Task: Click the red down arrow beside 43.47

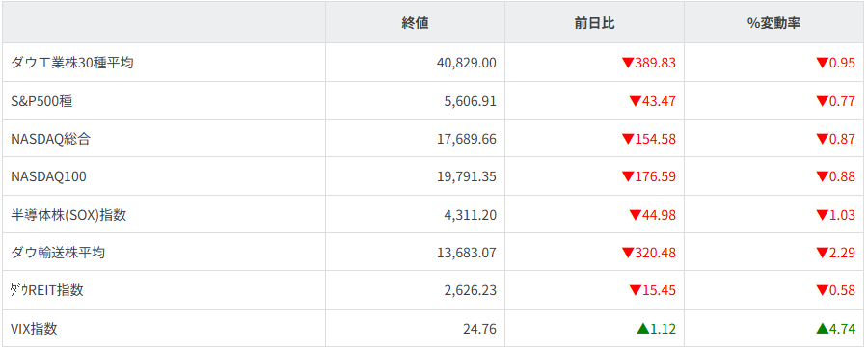Action: click(x=635, y=101)
